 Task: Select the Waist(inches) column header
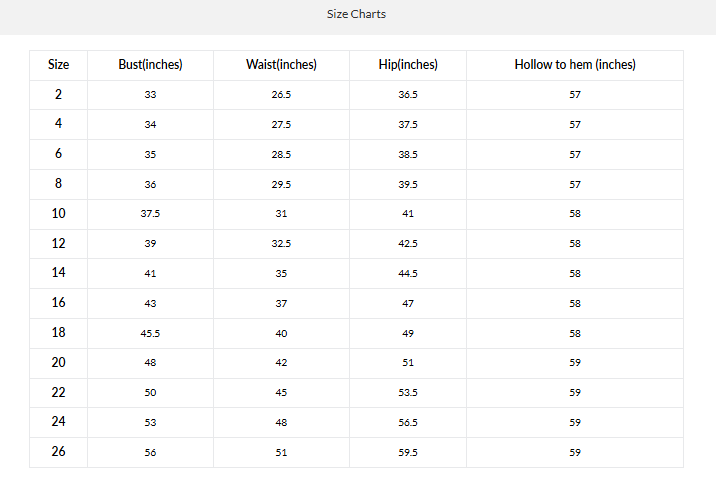click(x=281, y=65)
